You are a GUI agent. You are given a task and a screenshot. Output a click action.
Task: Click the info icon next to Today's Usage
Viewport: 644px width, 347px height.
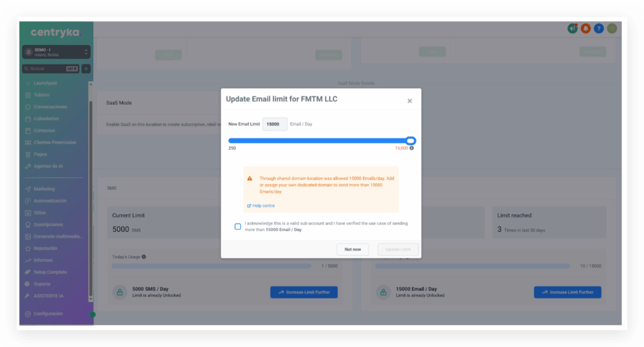point(144,256)
